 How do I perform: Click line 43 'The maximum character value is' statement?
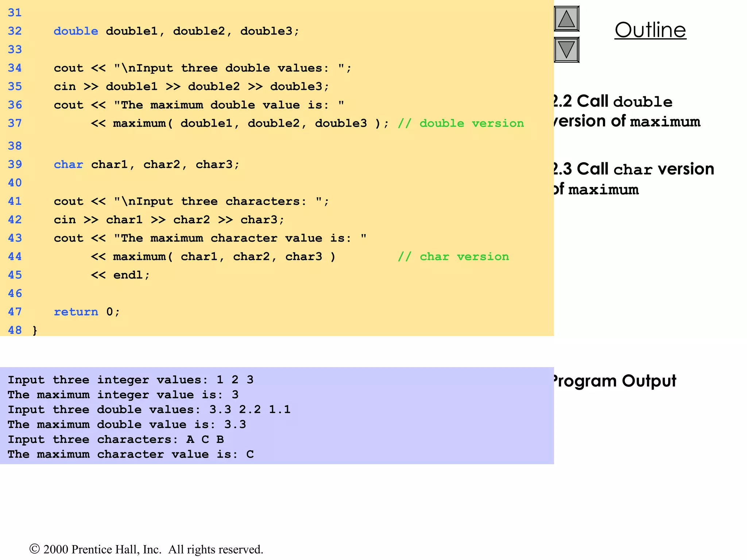(x=210, y=238)
